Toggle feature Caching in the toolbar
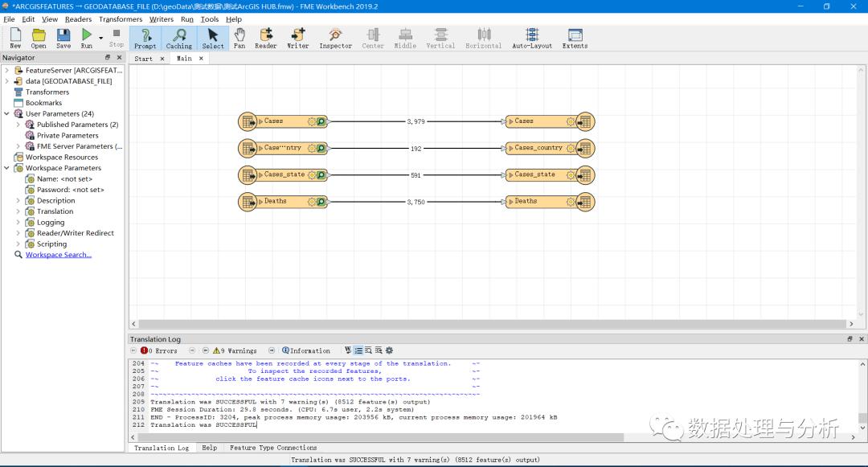 tap(178, 36)
